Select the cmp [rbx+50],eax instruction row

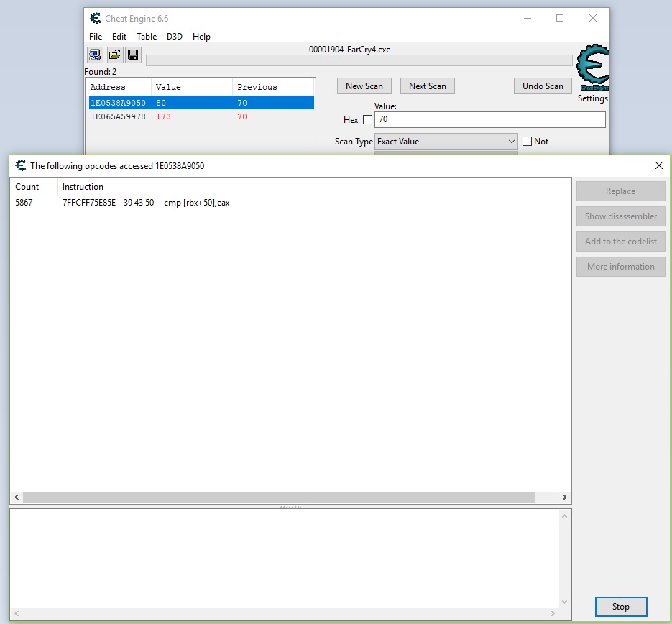click(290, 203)
